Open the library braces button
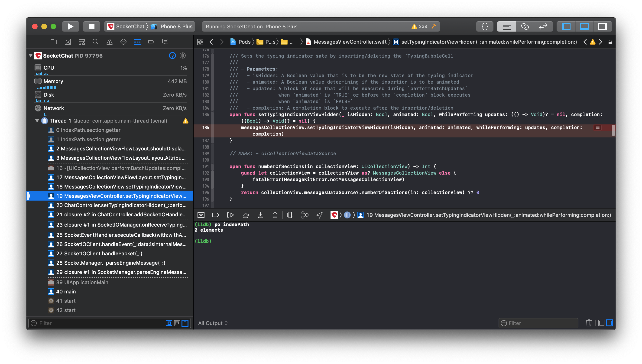The width and height of the screenshot is (642, 364). click(x=485, y=26)
